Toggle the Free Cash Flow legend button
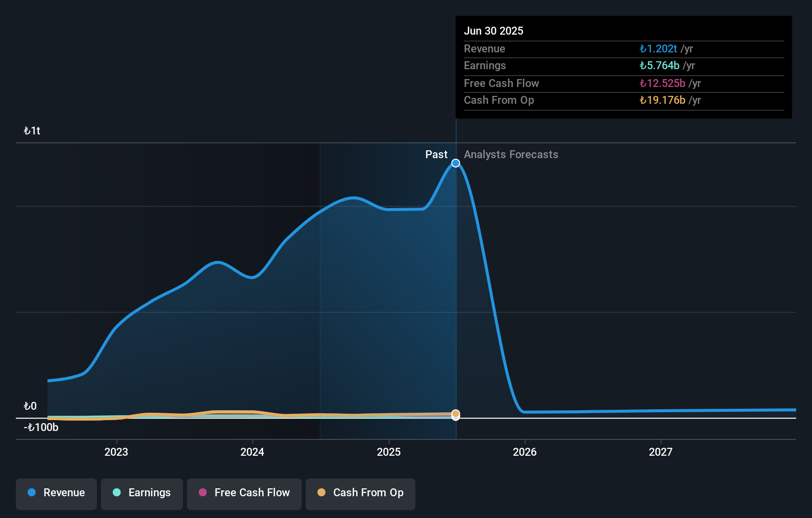Screen dimensions: 812x518 coord(244,494)
